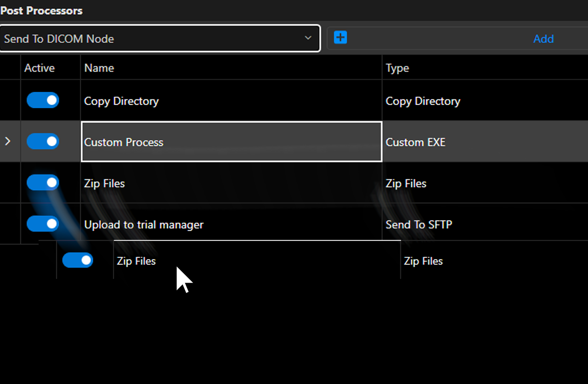This screenshot has height=384, width=588.
Task: Select the Upload to trial manager name cell
Action: pos(144,225)
